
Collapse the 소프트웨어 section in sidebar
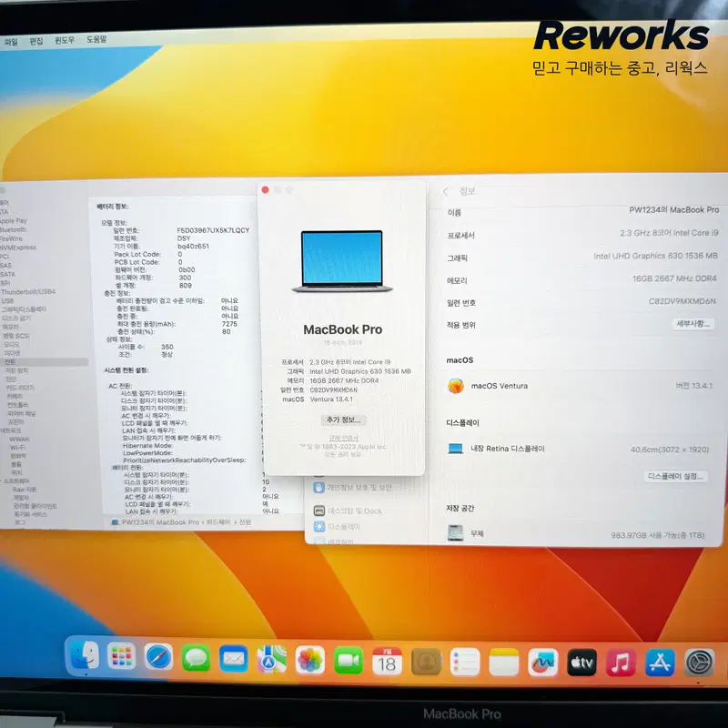2,481
